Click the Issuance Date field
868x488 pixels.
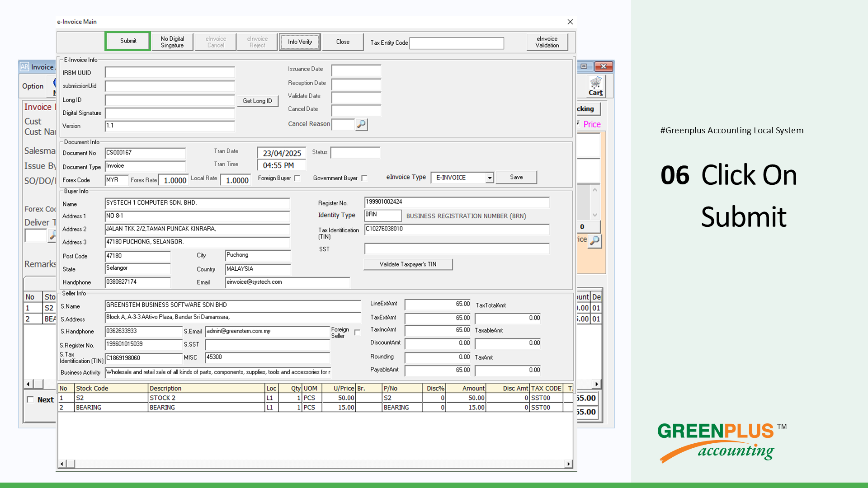pyautogui.click(x=356, y=70)
